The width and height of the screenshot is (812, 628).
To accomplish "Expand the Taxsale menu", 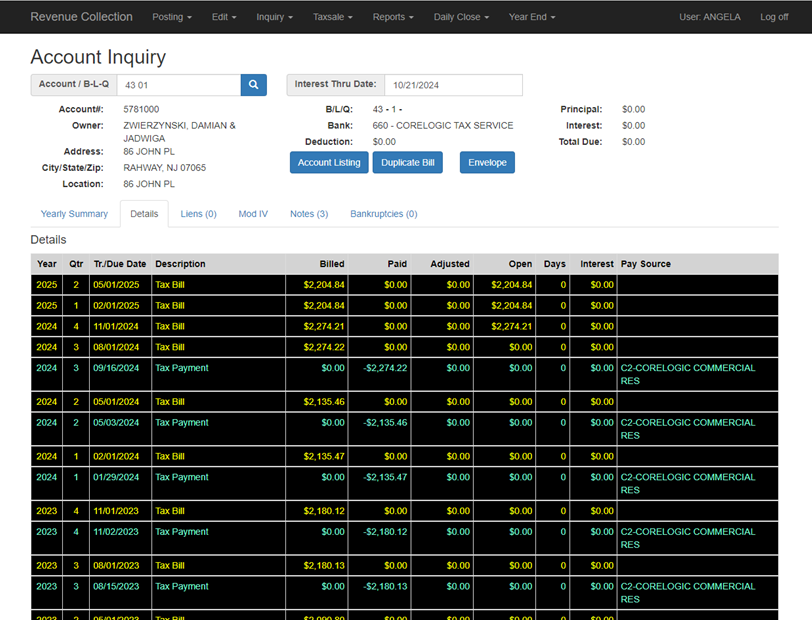I will pos(332,17).
